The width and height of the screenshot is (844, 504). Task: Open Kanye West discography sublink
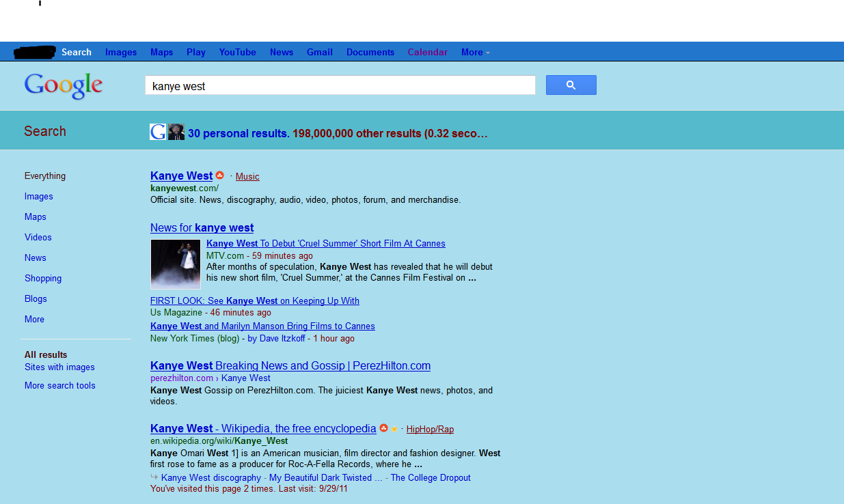point(211,477)
